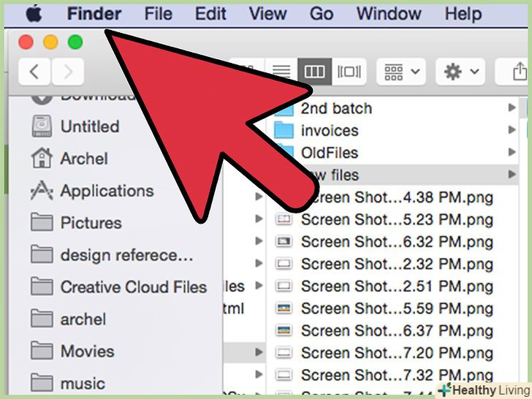Open the View menu
532x399 pixels.
(267, 15)
